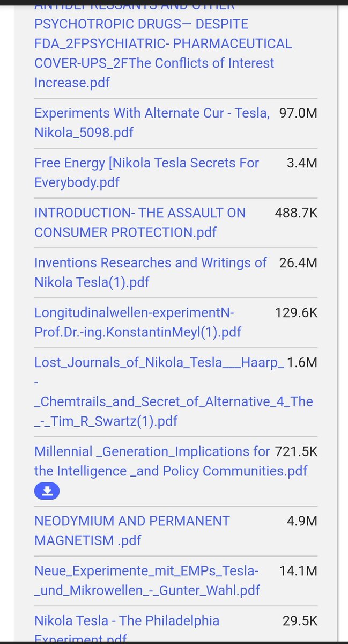
Task: Open Free Energy Nikola Tesla Secrets PDF
Action: tap(146, 172)
